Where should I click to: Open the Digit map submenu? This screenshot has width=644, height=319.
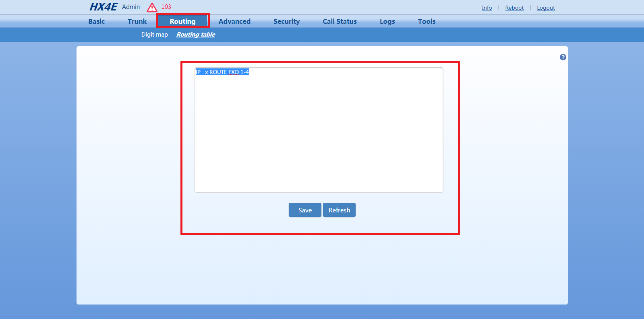point(154,35)
